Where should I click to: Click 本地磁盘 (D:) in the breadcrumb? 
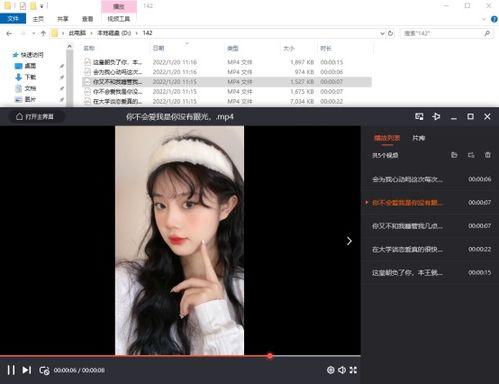114,33
